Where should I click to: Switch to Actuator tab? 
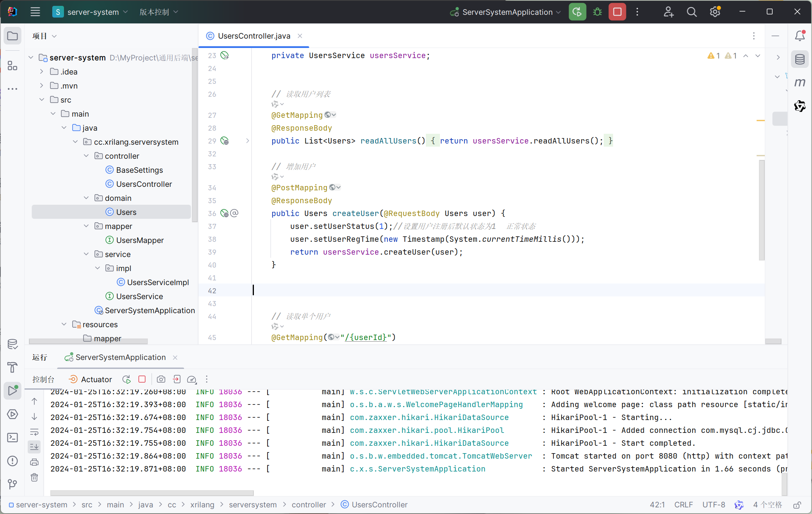90,379
